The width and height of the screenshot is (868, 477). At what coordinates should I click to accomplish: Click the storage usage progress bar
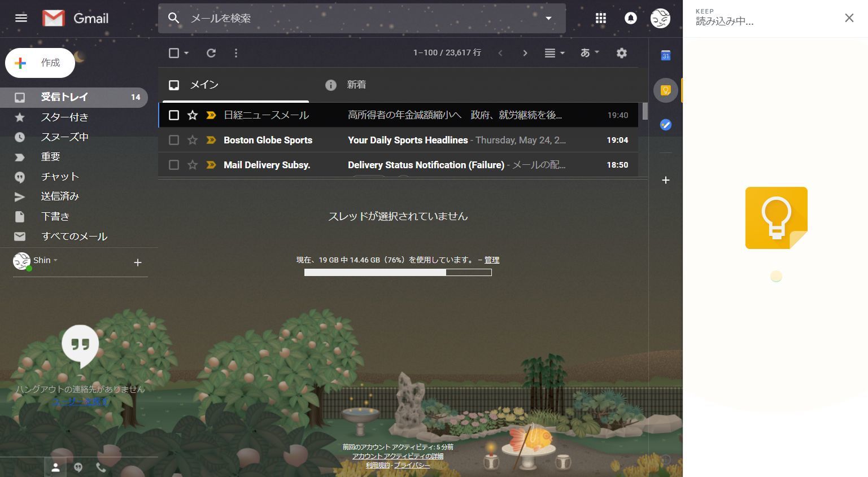pyautogui.click(x=398, y=273)
